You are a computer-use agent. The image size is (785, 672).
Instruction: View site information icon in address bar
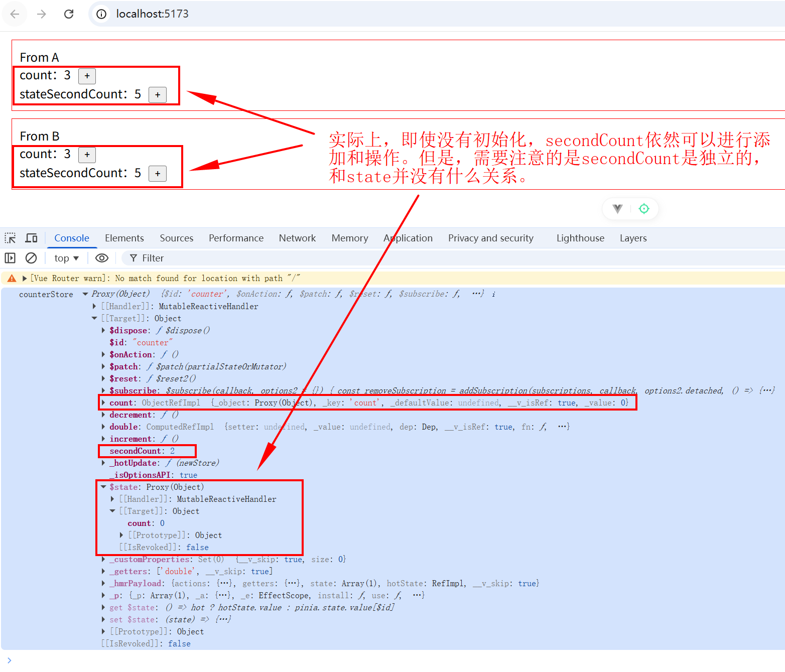[x=101, y=14]
